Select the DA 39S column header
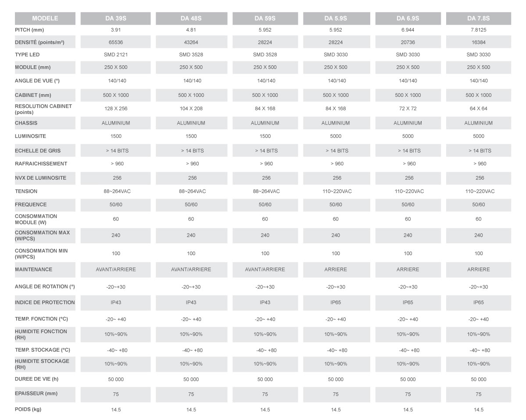 pyautogui.click(x=116, y=18)
